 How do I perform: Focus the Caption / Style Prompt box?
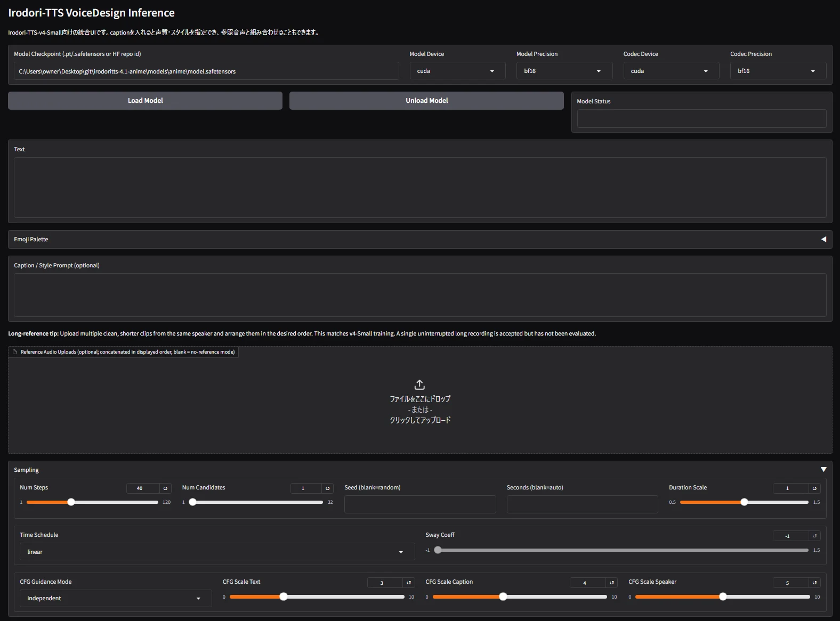click(x=420, y=295)
